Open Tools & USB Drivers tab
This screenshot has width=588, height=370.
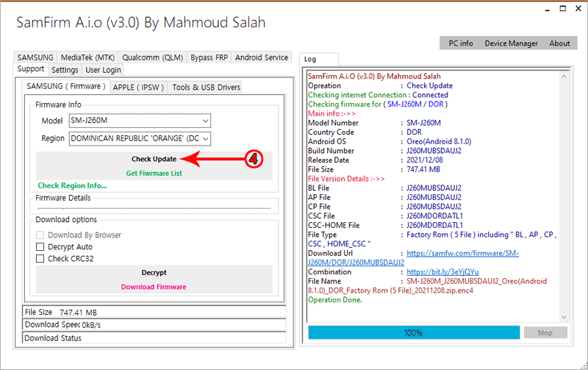coord(206,87)
